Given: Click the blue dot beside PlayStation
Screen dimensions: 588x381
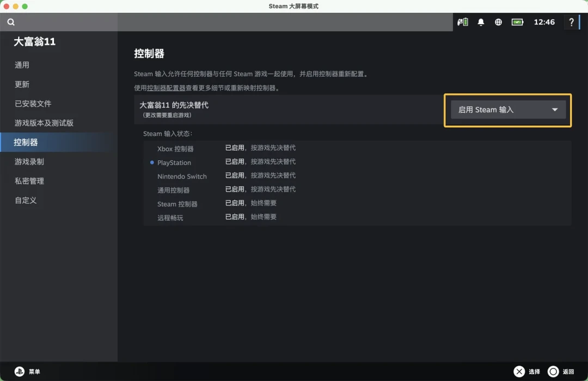Looking at the screenshot, I should point(152,162).
